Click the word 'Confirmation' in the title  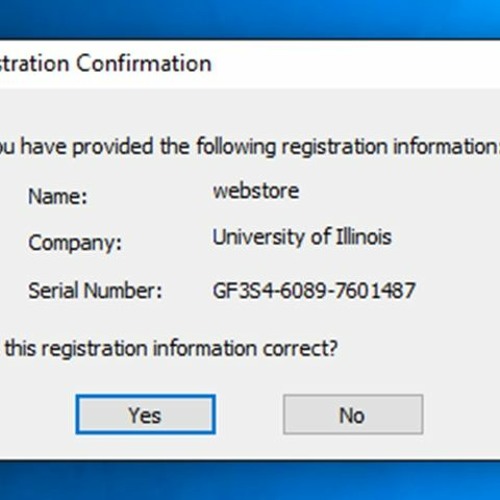[144, 63]
